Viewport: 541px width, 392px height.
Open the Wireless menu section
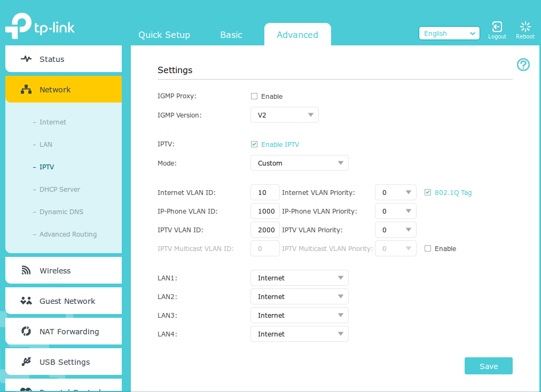[x=64, y=271]
